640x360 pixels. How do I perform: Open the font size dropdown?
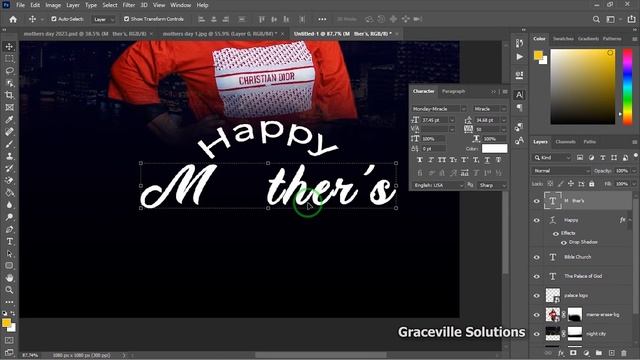click(x=452, y=120)
